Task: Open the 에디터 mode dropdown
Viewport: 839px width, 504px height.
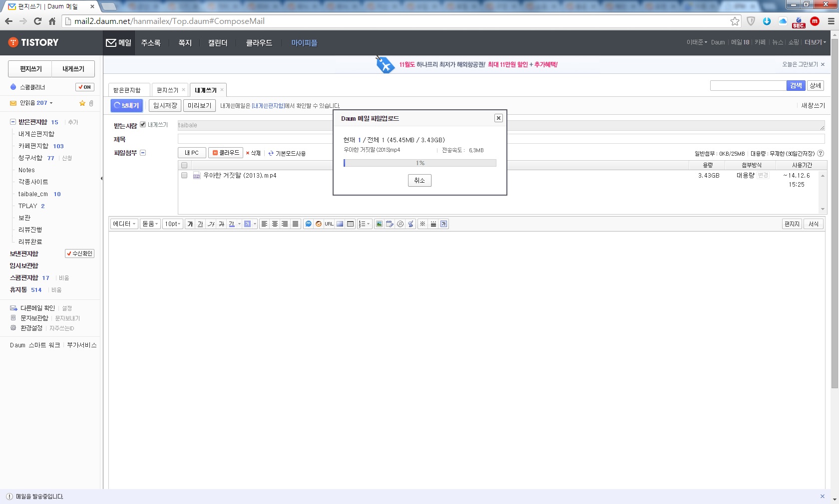Action: [124, 224]
